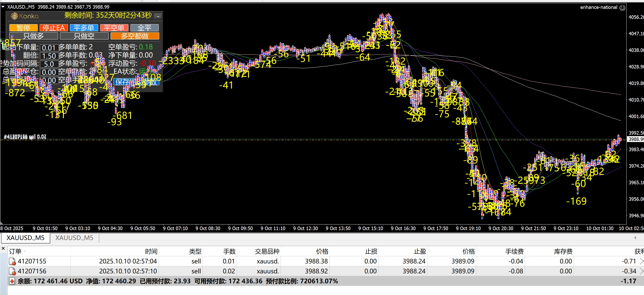Viewport: 644px width, 295px height.
Task: Collapse the Konka panel with minus button
Action: click(158, 16)
